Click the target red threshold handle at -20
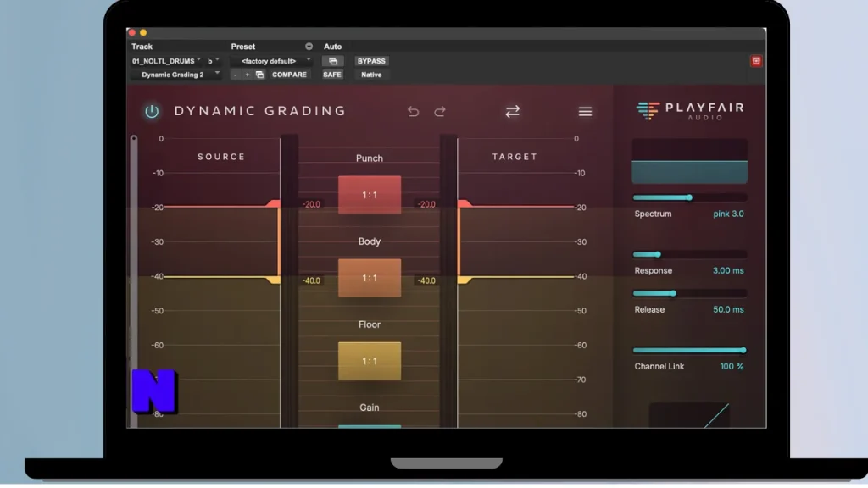The image size is (868, 488). (x=465, y=203)
